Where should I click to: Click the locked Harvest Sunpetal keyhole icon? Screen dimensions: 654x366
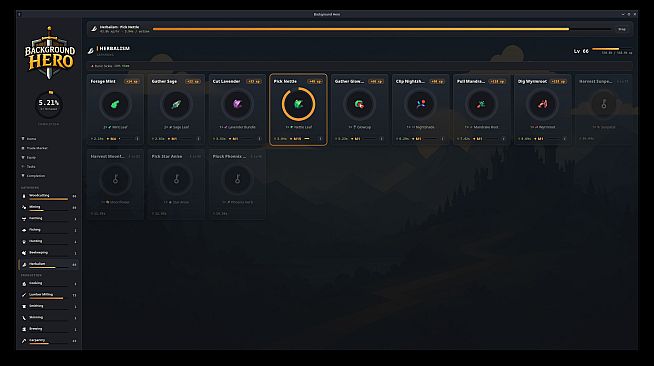[x=604, y=104]
